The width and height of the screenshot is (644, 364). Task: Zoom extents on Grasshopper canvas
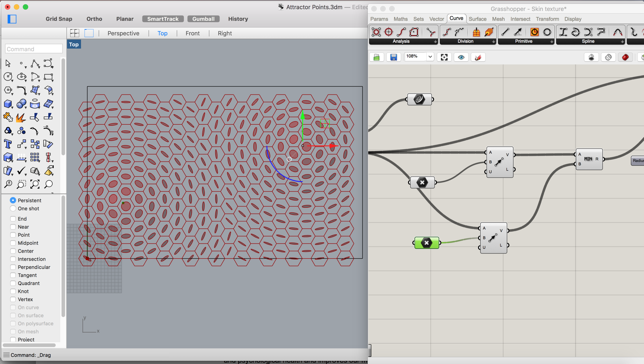(x=444, y=57)
